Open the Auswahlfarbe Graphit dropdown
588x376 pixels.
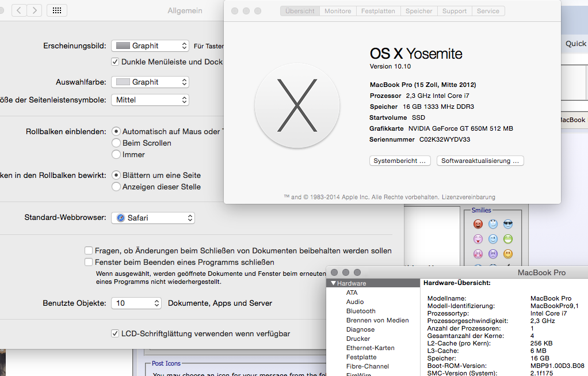150,82
